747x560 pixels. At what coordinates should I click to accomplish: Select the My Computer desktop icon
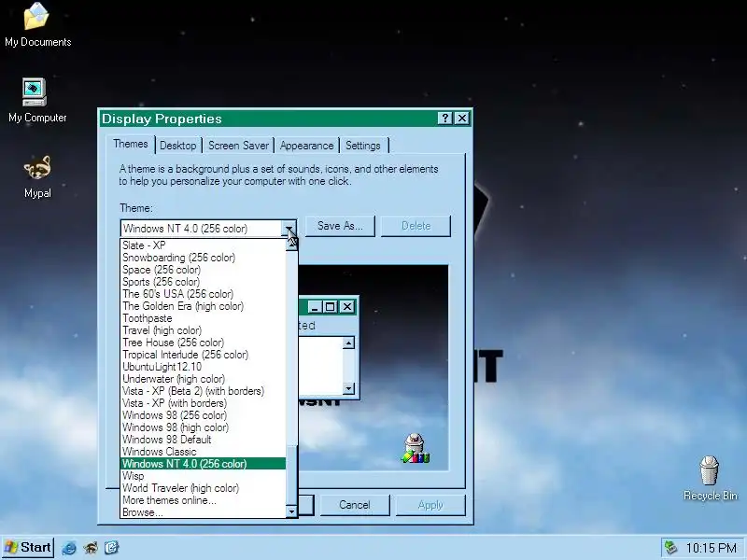[x=37, y=101]
